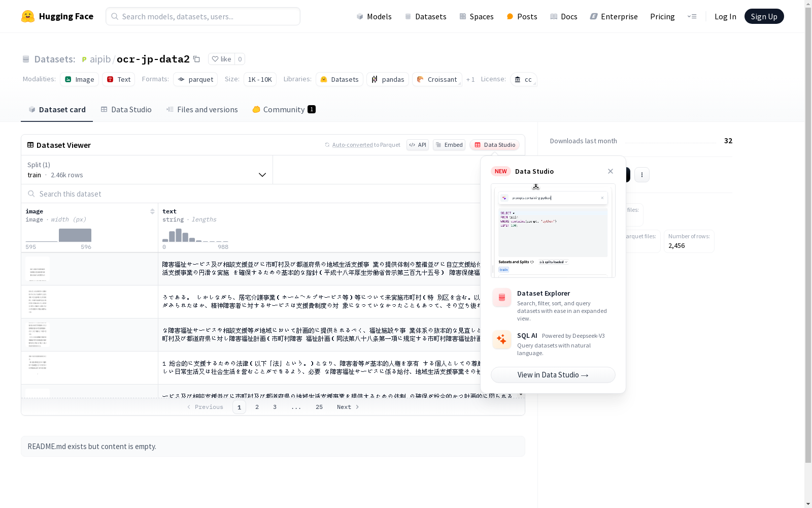Select the Image modality tag
This screenshot has width=812, height=508.
[79, 79]
